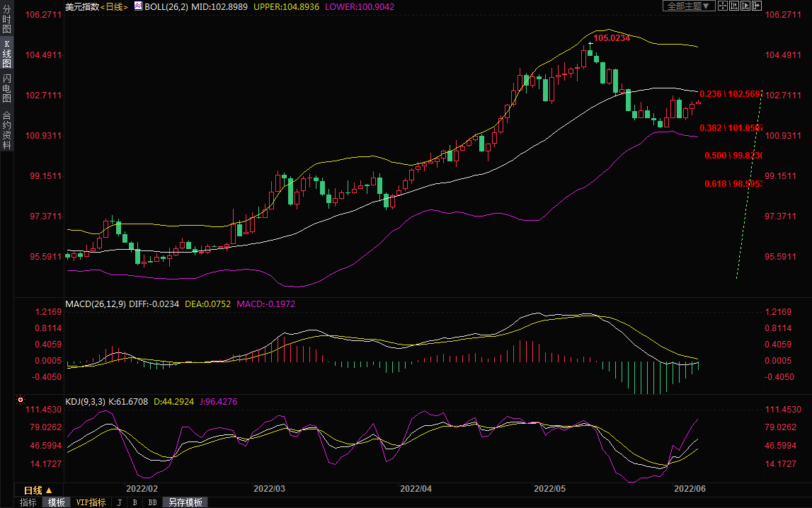
Task: Open the VIP指标 tab
Action: (91, 502)
